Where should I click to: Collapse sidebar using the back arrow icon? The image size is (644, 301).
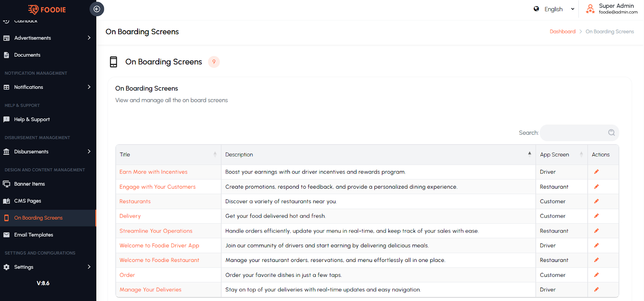97,9
